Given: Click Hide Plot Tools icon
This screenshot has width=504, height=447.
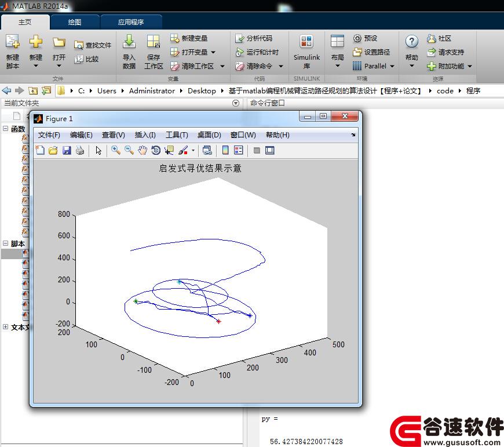Looking at the screenshot, I should pyautogui.click(x=257, y=150).
